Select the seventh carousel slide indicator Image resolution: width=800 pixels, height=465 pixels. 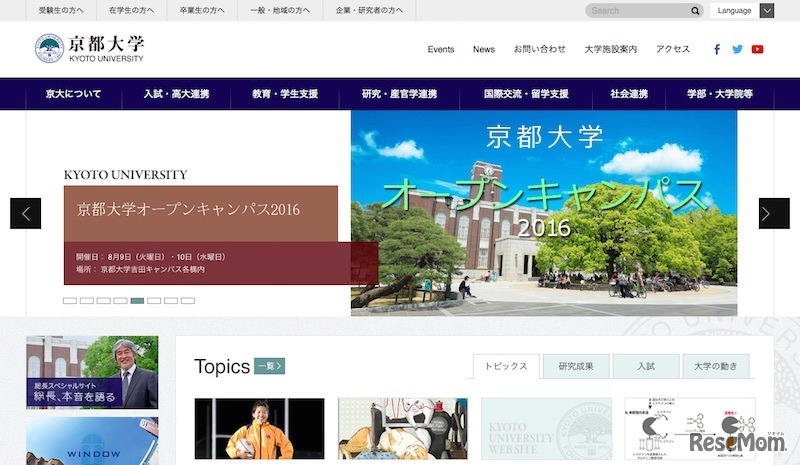(171, 301)
